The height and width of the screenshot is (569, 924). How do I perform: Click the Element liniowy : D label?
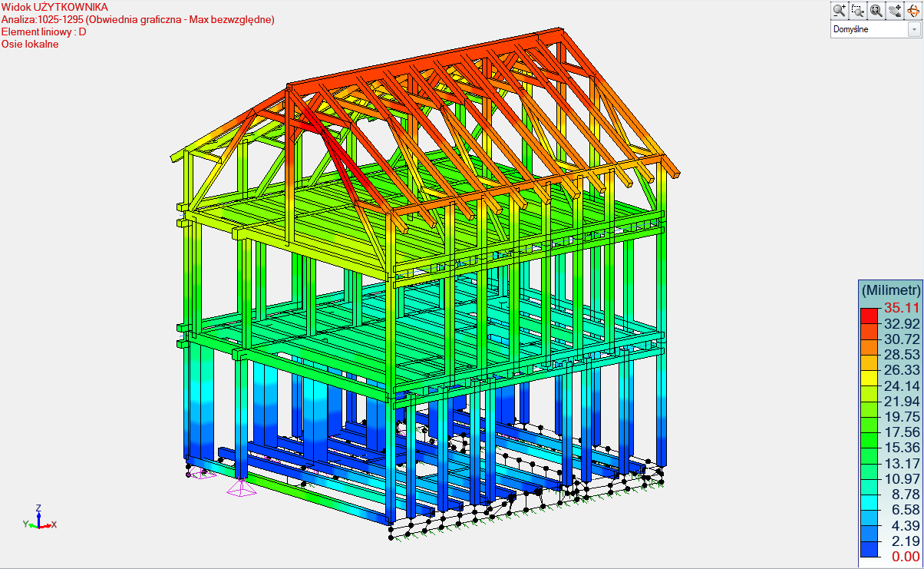(x=44, y=31)
